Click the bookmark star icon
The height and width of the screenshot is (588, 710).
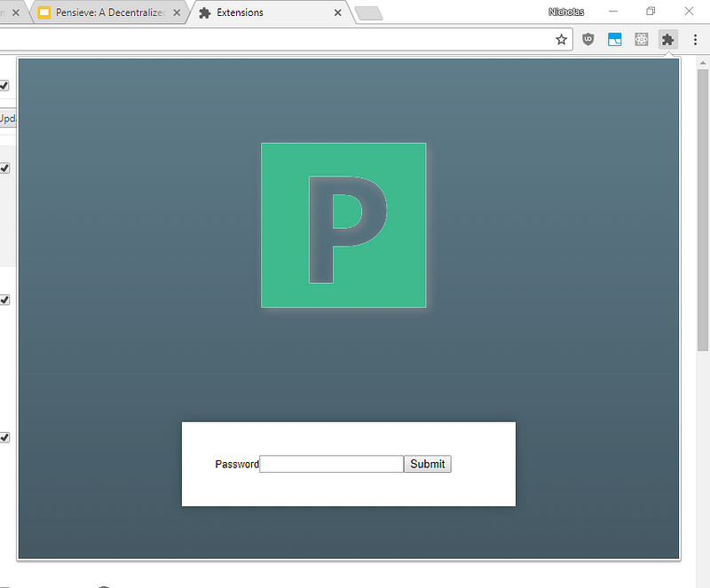coord(561,40)
